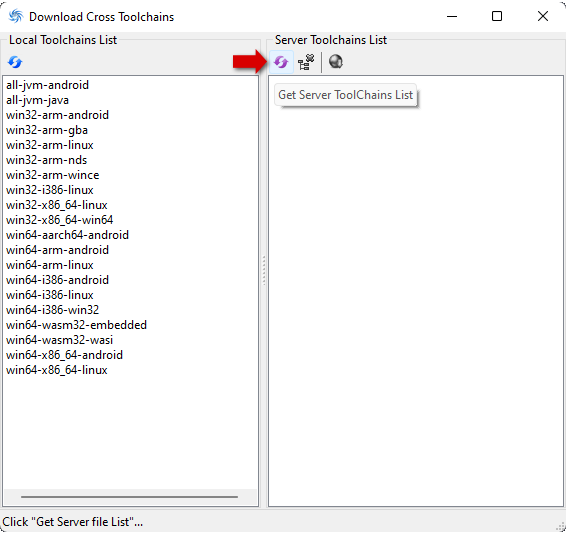Click the globe icon in server toolbar

pyautogui.click(x=336, y=61)
